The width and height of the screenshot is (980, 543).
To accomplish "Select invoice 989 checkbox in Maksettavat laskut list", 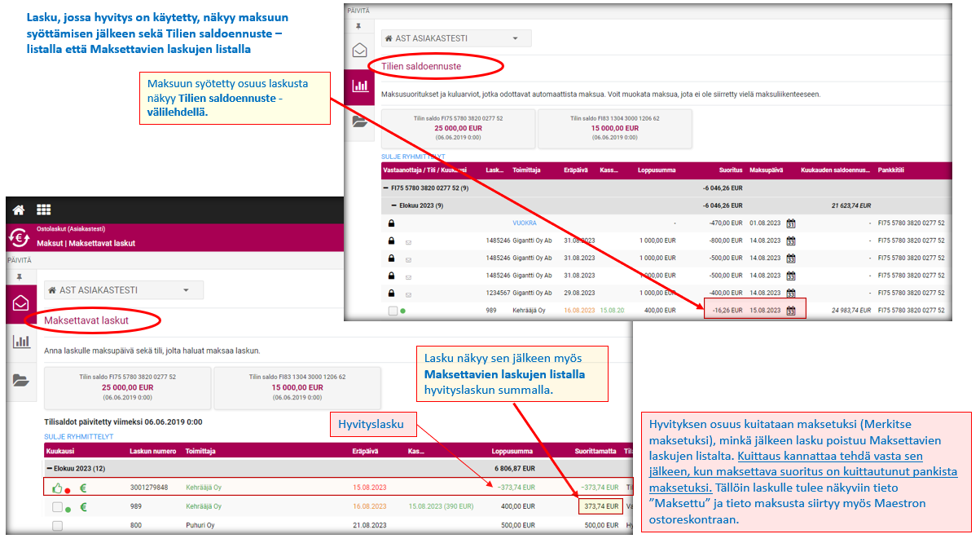I will point(57,507).
